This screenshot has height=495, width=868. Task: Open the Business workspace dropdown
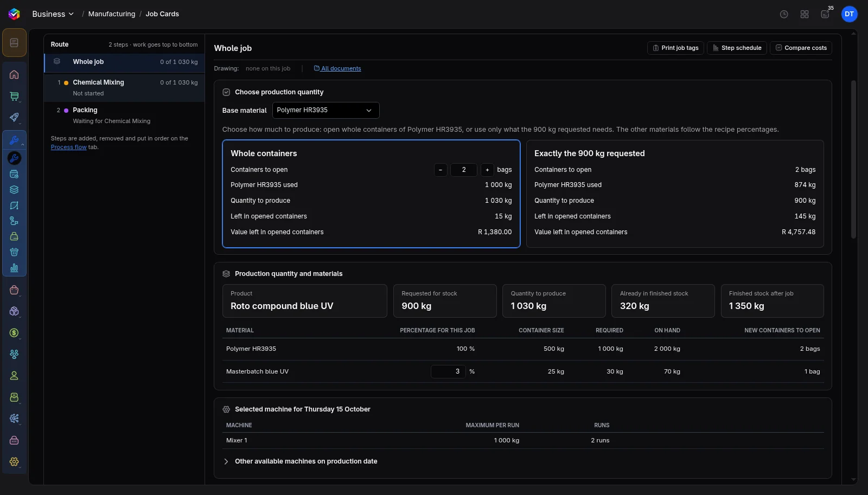53,14
